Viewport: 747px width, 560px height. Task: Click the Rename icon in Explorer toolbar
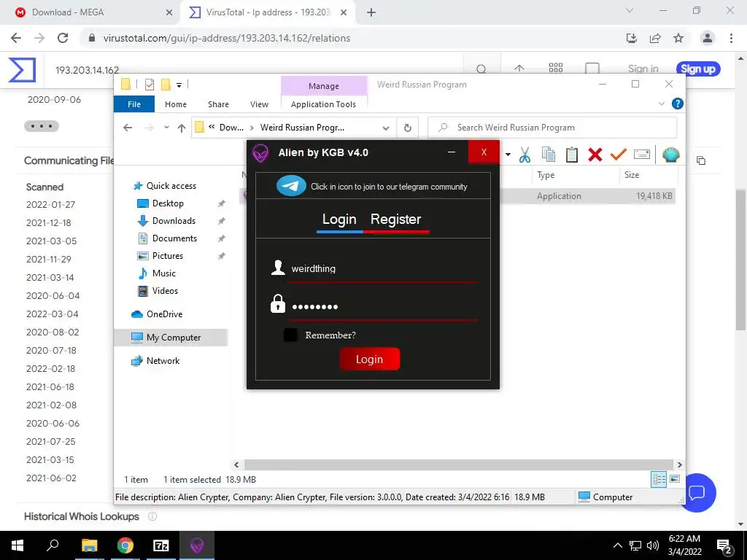[x=642, y=155]
